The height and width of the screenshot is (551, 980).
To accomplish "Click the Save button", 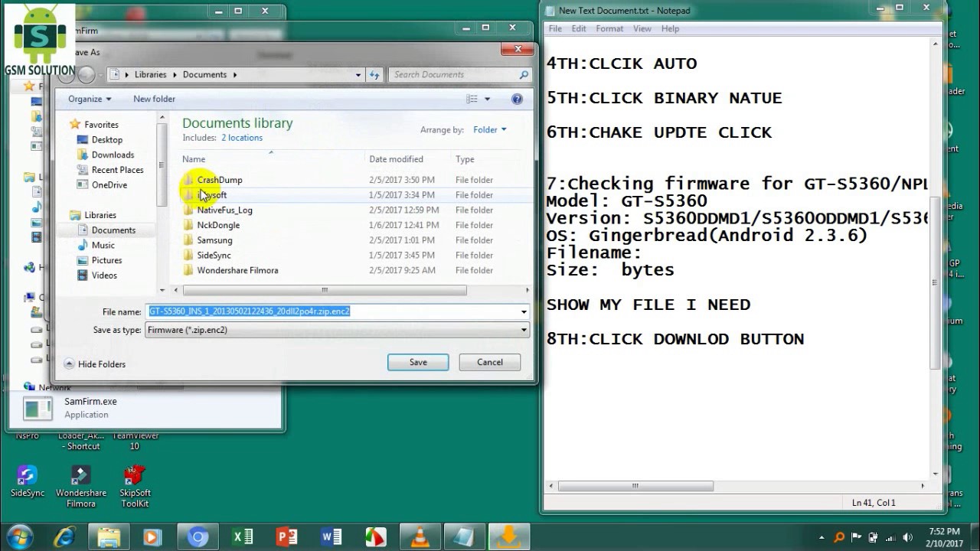I will tap(418, 362).
